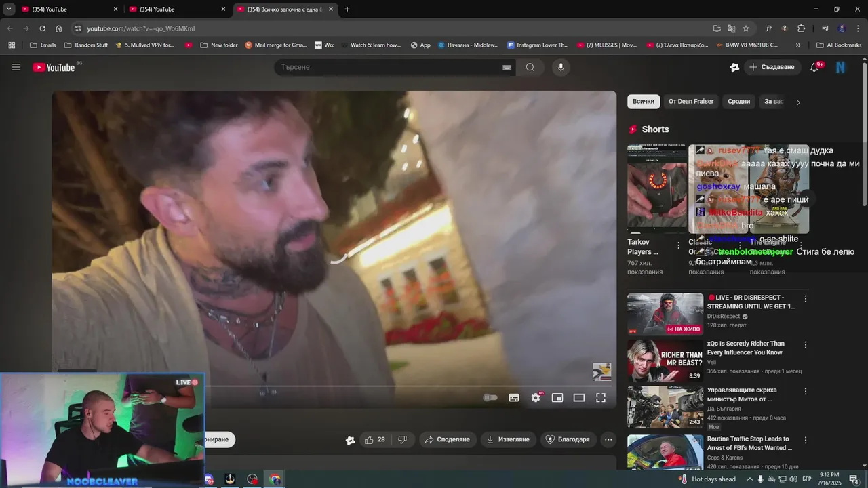Open the Emails bookmark folder
Viewport: 868px width, 488px height.
point(43,45)
